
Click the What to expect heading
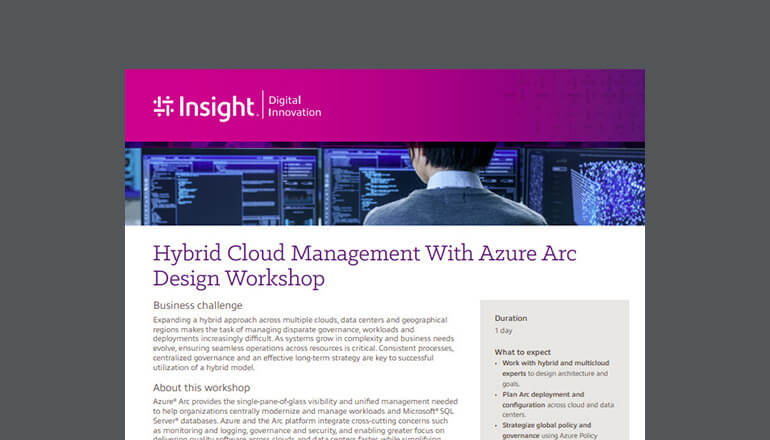(522, 352)
